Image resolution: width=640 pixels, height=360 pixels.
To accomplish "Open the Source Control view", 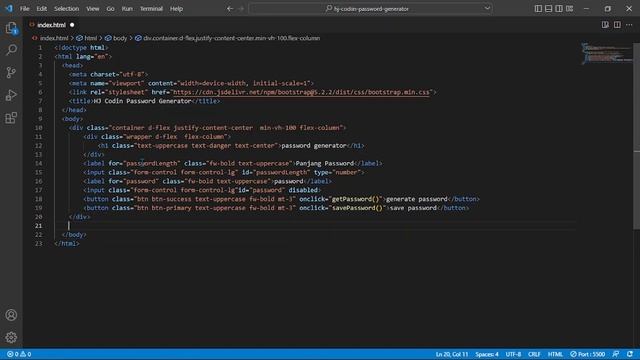I will (11, 73).
